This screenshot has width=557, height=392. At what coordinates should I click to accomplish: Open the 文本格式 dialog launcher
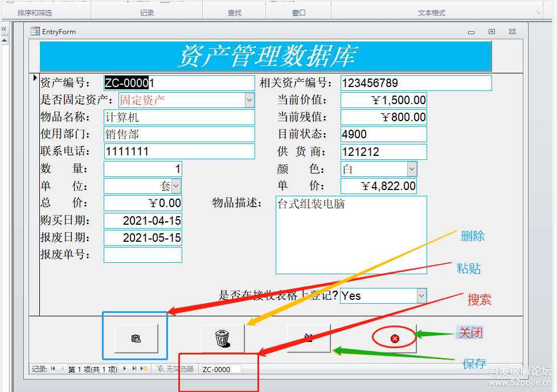pos(538,13)
